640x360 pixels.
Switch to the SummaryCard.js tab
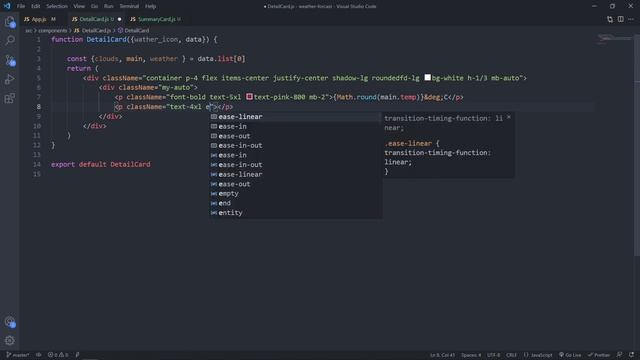(x=156, y=19)
